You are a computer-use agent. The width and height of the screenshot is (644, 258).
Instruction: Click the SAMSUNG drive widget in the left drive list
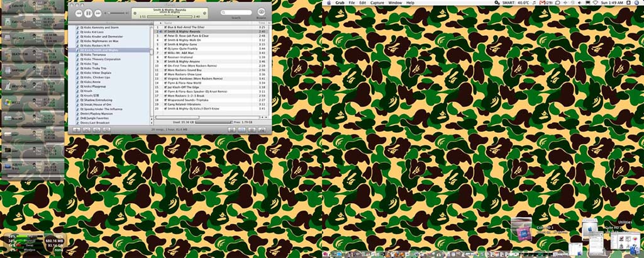pyautogui.click(x=33, y=70)
